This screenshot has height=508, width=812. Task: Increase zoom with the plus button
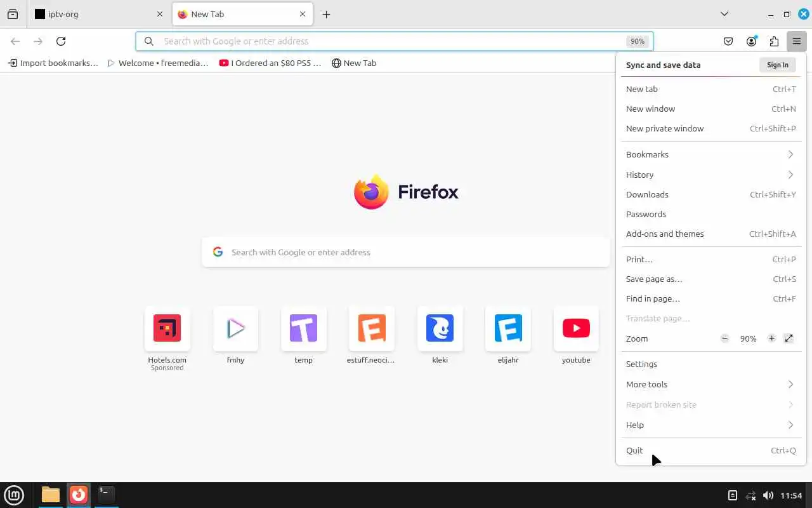coord(771,338)
